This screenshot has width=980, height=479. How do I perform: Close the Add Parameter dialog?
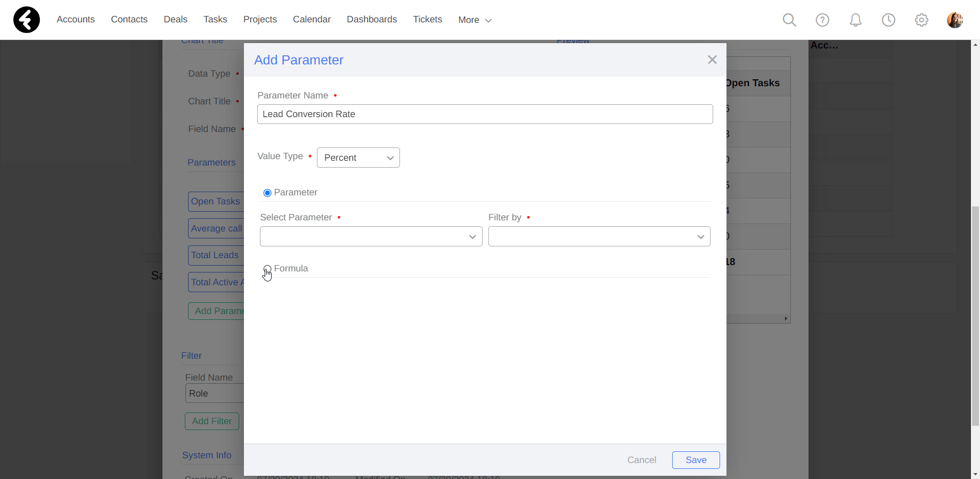[x=712, y=60]
